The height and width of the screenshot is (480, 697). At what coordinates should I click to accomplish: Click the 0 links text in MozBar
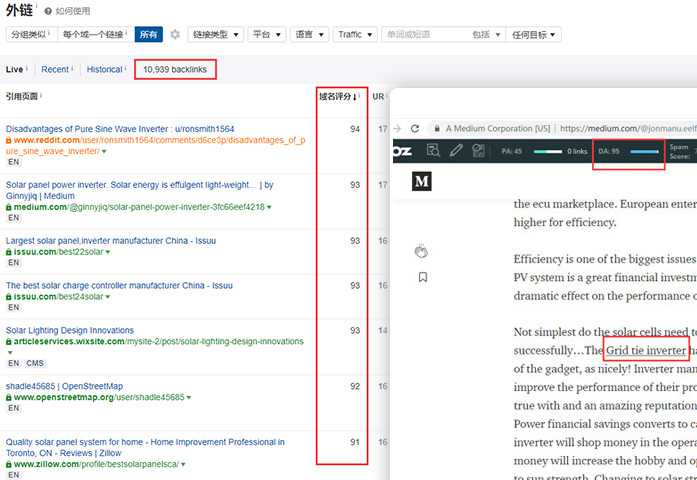pyautogui.click(x=577, y=151)
